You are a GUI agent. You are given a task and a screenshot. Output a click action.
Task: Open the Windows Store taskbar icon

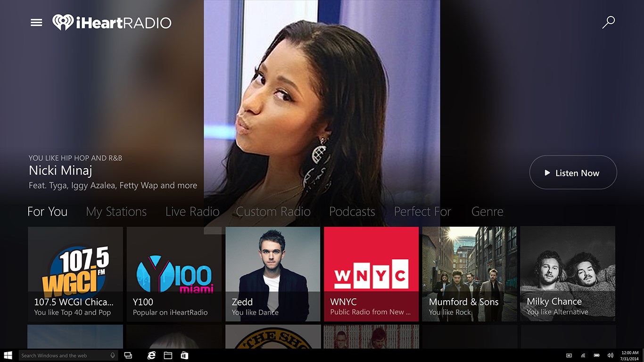(x=184, y=355)
